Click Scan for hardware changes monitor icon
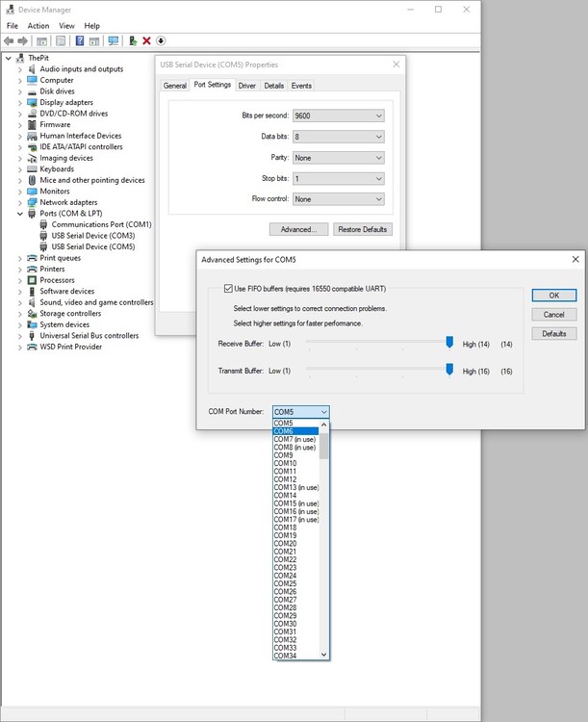This screenshot has height=722, width=588. pos(113,41)
